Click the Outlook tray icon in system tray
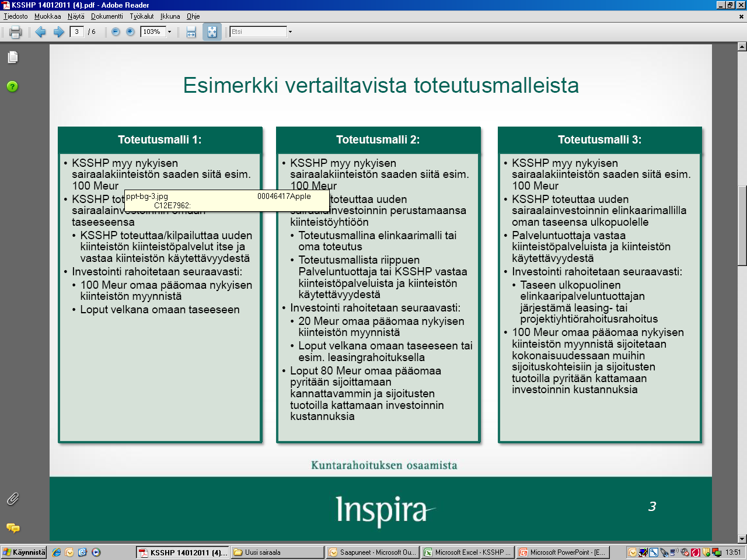747x560 pixels. 633,552
